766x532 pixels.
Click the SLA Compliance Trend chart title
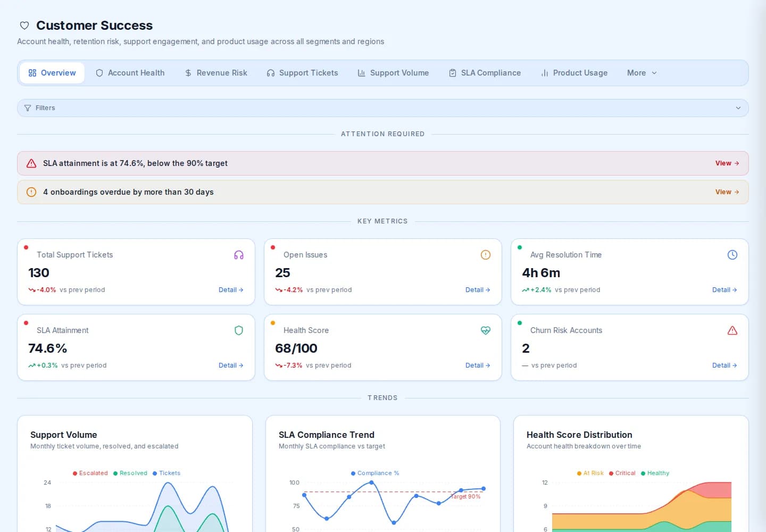327,435
